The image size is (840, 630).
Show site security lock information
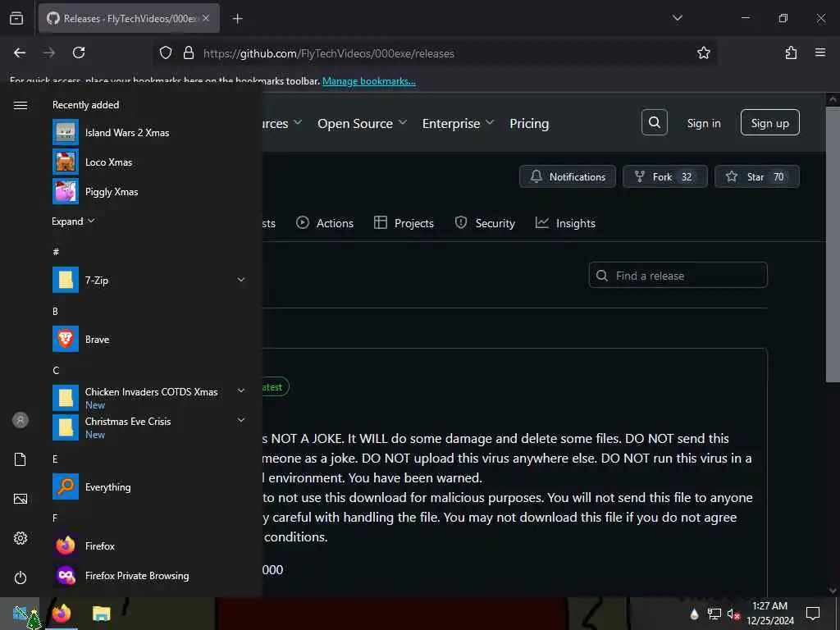(188, 53)
